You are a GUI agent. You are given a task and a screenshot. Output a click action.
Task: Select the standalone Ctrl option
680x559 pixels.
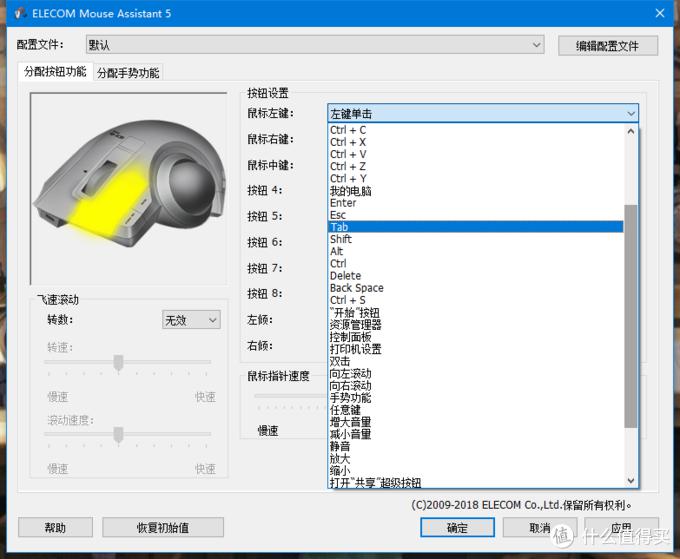pos(476,263)
